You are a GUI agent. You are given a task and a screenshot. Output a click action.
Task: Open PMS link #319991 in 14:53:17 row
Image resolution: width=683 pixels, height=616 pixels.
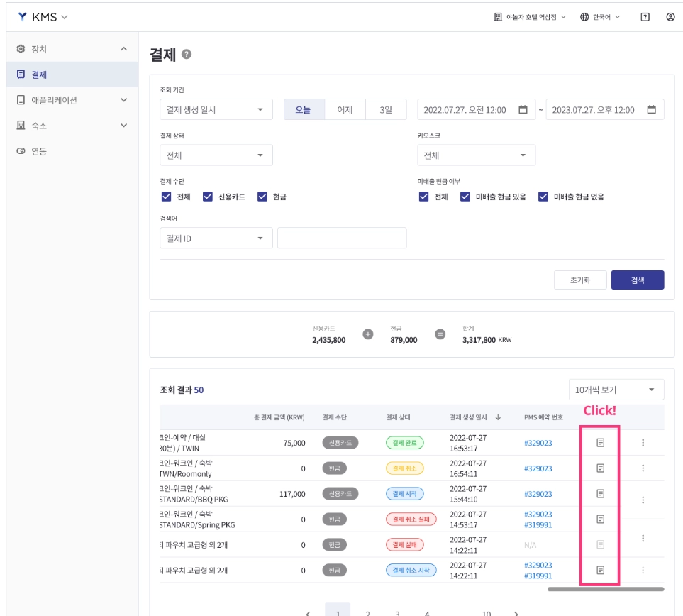pos(538,525)
